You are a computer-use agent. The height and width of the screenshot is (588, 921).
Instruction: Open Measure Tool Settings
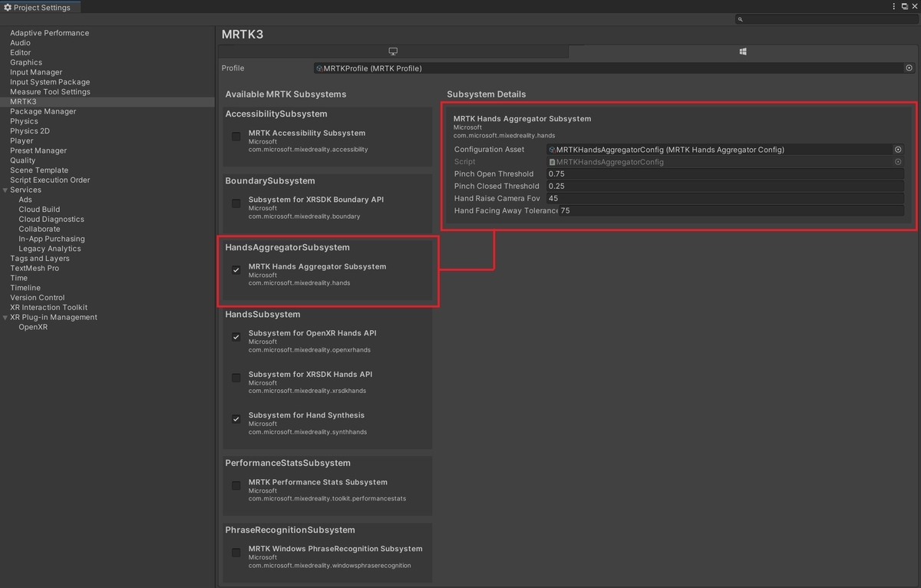(x=50, y=92)
